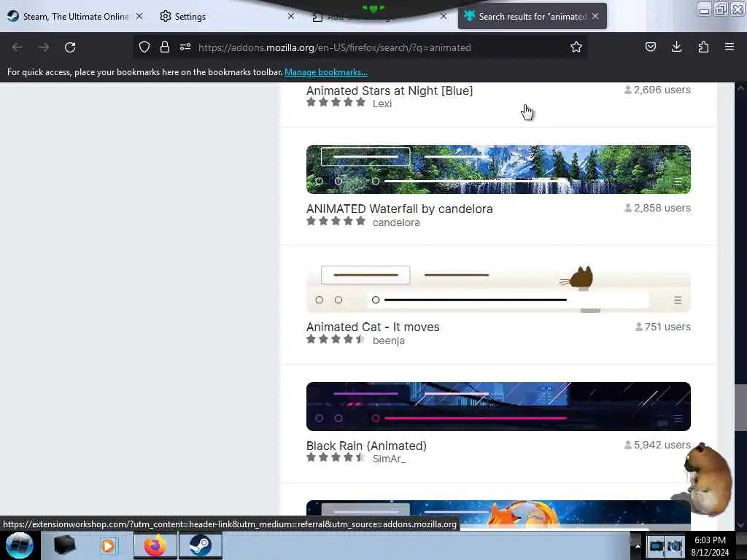
Task: Reload the current page
Action: 70,47
